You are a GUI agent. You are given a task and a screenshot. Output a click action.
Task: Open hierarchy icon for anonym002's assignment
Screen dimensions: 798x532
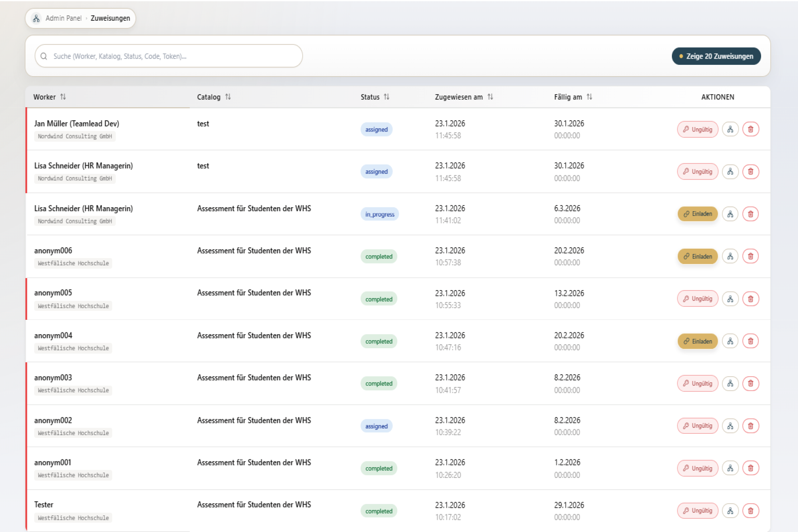(x=730, y=426)
